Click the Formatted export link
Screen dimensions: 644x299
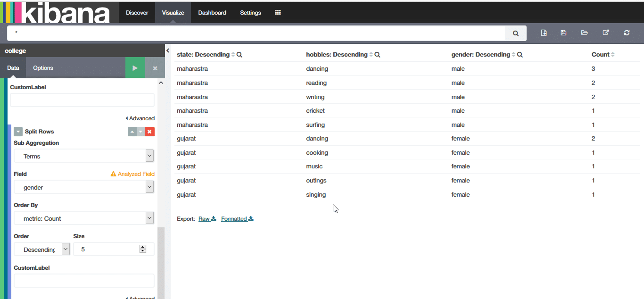[x=237, y=219]
